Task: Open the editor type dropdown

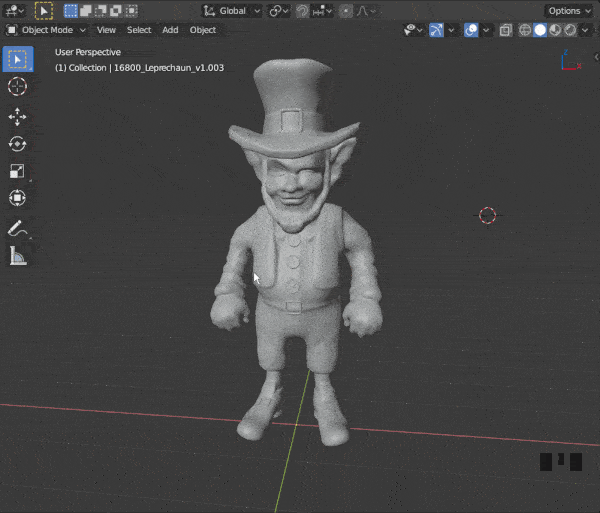Action: pos(15,11)
